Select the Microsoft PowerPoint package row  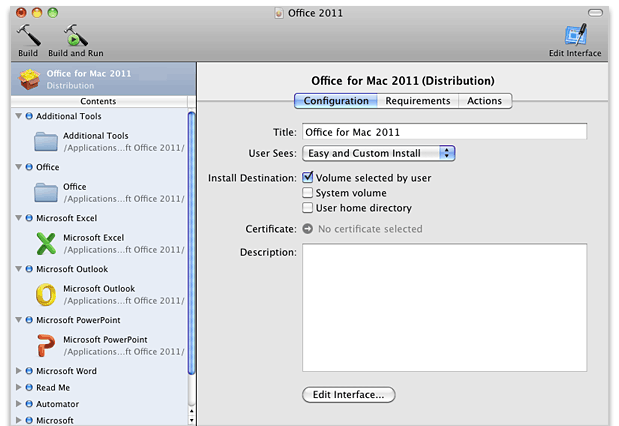pos(99,345)
